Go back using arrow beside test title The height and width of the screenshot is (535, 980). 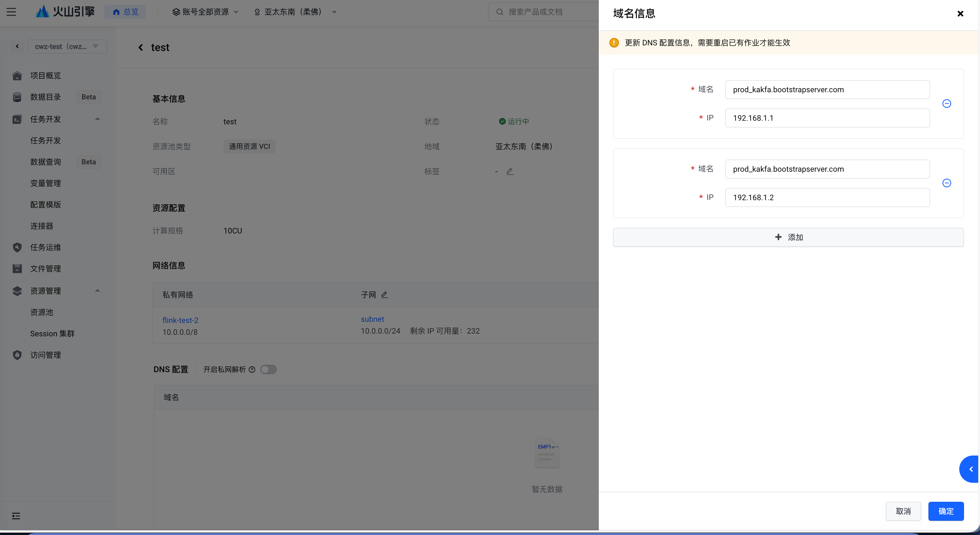[x=141, y=47]
